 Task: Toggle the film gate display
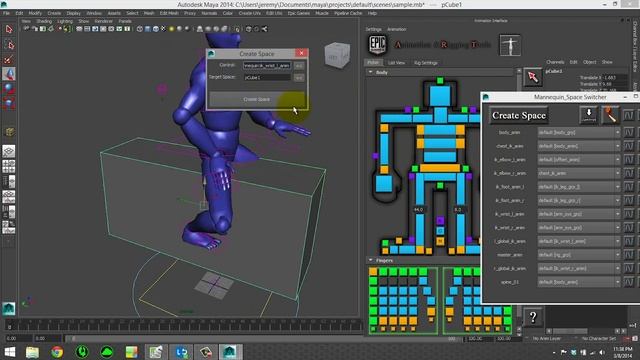click(x=87, y=29)
